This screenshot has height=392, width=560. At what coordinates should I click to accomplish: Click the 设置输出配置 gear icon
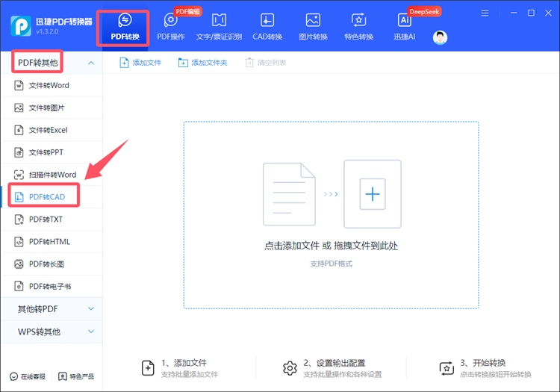(x=290, y=368)
